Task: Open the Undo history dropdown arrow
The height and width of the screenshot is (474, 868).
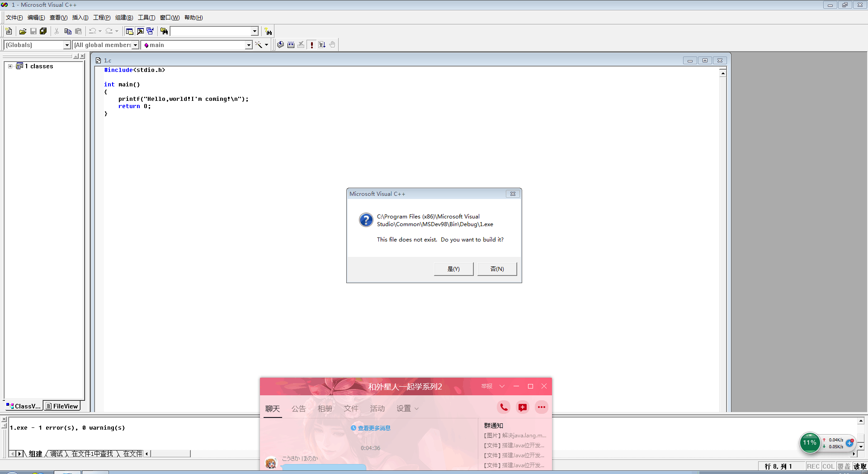Action: (100, 31)
